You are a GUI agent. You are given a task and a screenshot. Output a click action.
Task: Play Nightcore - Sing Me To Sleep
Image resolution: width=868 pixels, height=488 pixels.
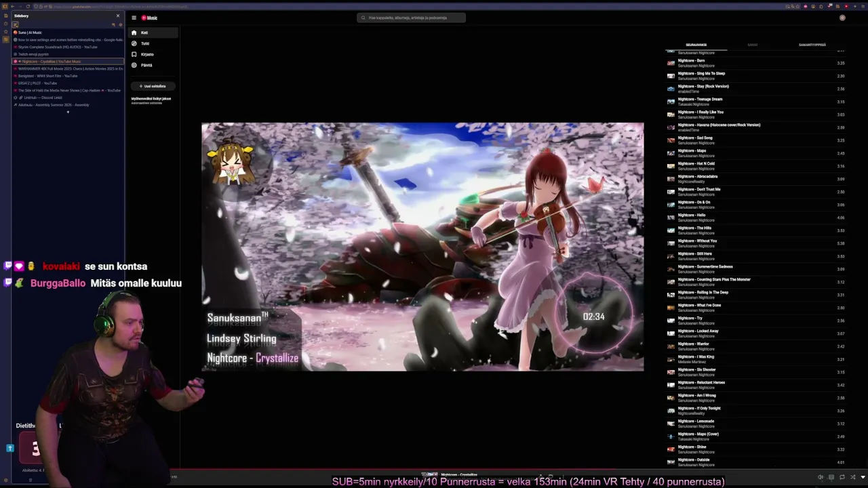coord(755,76)
